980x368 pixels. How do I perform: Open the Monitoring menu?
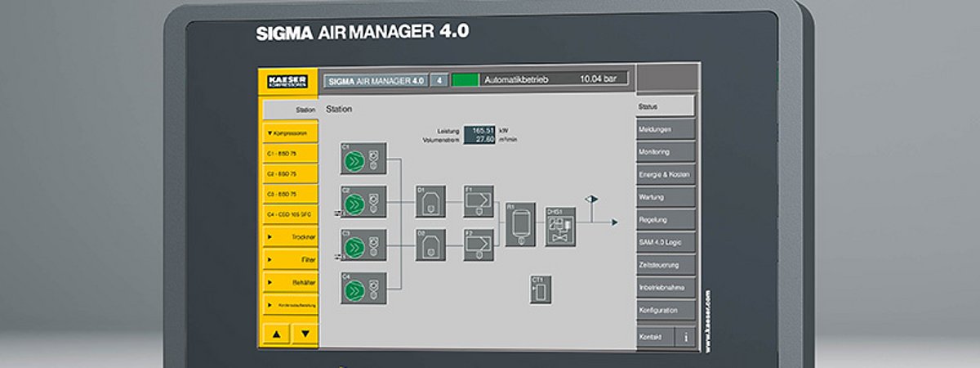[x=666, y=152]
